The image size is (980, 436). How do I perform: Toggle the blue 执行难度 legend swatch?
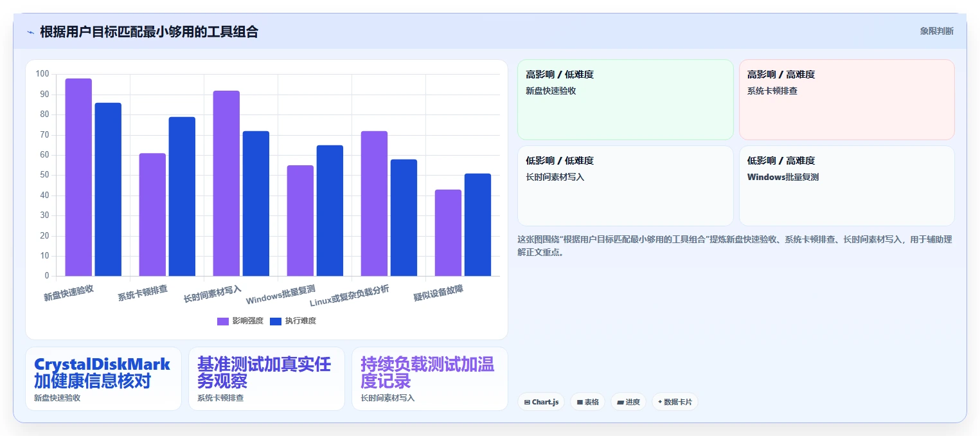pos(276,321)
